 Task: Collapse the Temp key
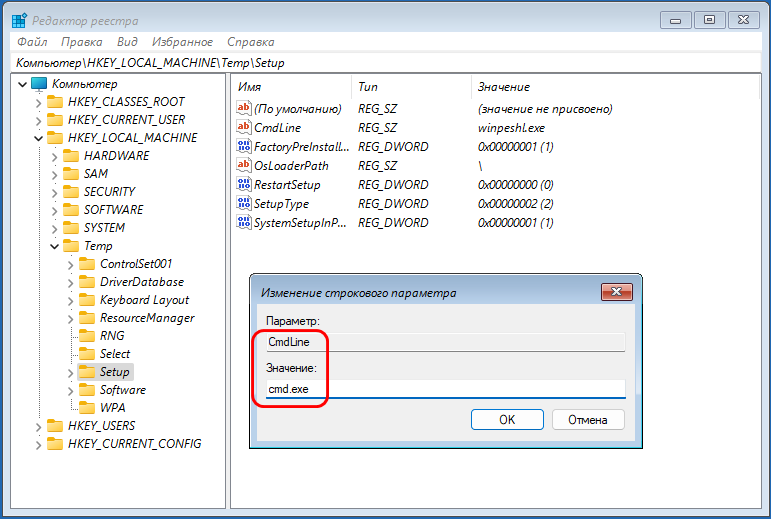click(55, 246)
